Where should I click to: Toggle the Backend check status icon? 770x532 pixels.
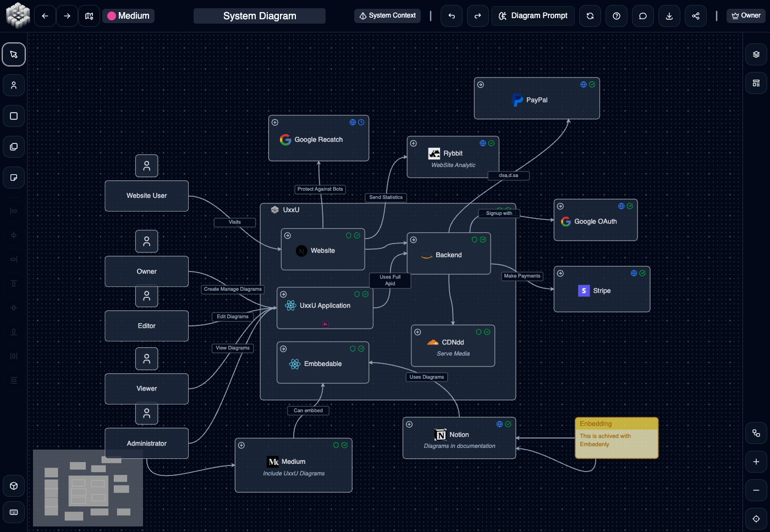tap(483, 240)
